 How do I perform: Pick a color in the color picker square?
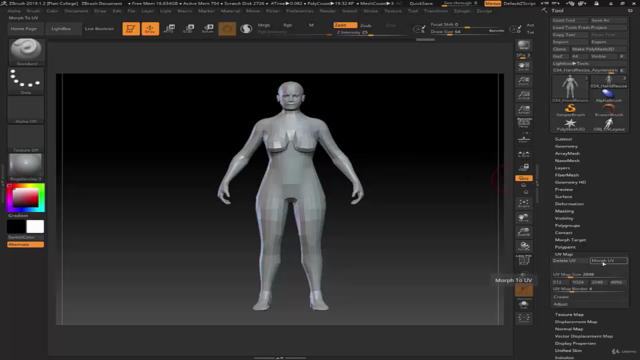pyautogui.click(x=25, y=198)
